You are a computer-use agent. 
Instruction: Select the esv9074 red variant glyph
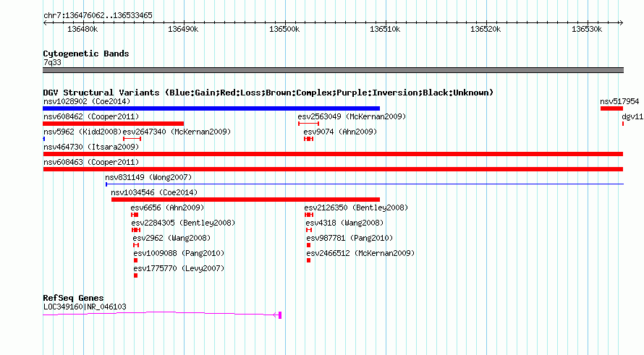point(308,139)
